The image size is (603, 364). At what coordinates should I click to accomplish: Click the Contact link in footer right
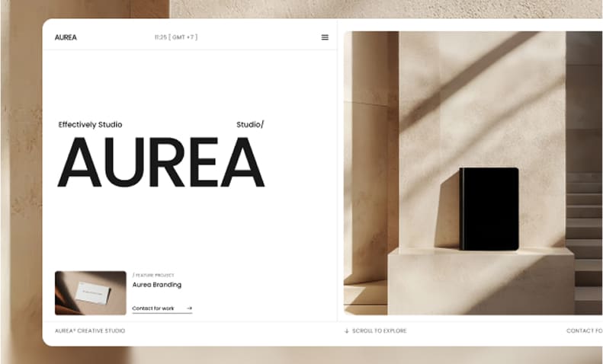click(584, 330)
